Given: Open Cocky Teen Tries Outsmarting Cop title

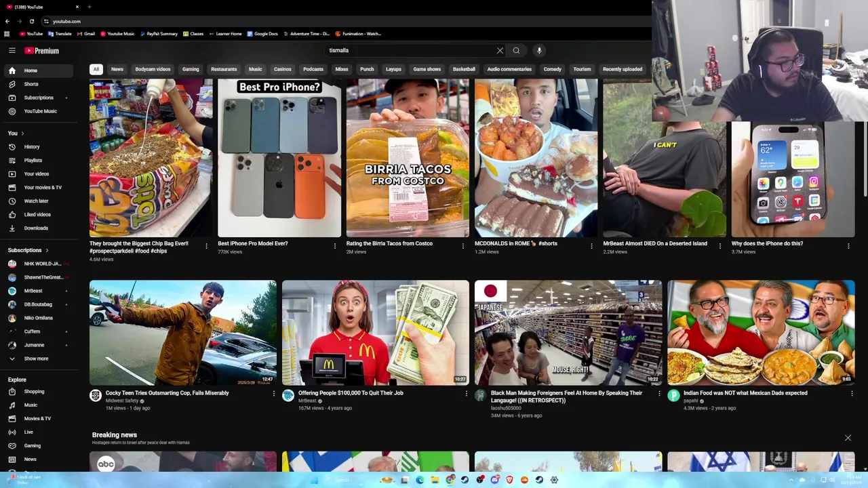Looking at the screenshot, I should [167, 393].
